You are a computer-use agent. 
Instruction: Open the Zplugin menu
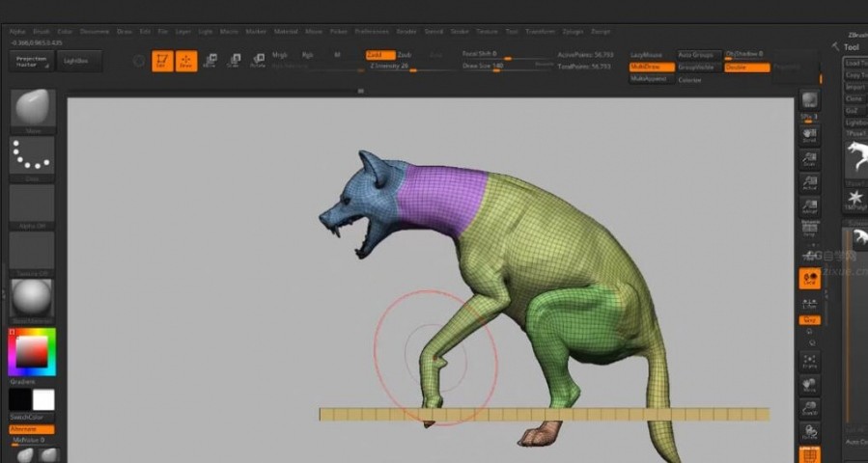click(x=573, y=32)
